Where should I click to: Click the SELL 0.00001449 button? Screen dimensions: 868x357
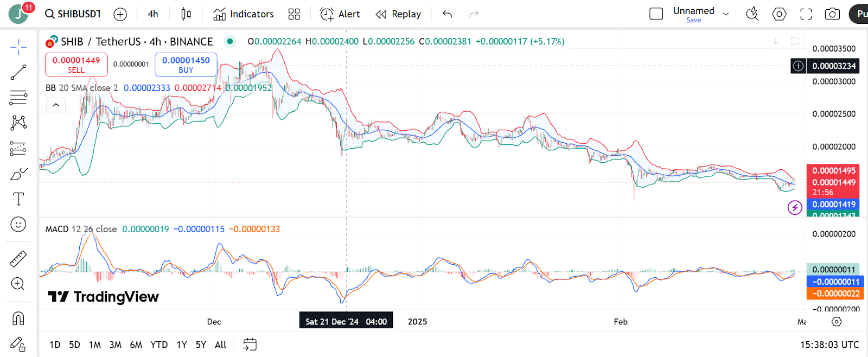[76, 65]
